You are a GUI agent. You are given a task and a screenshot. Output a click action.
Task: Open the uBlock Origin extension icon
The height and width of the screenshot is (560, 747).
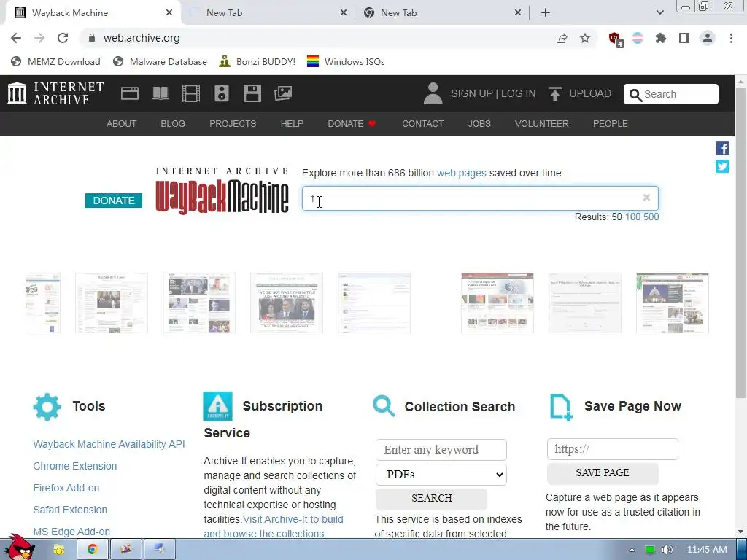[x=616, y=39]
